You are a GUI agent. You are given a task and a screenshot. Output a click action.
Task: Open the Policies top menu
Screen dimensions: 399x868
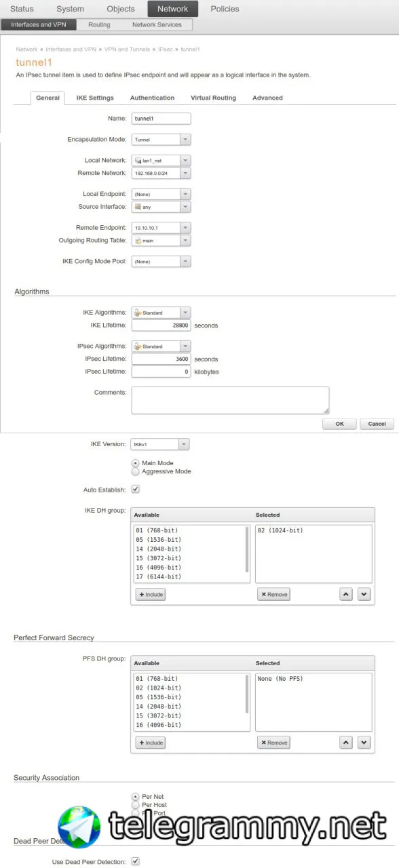225,9
